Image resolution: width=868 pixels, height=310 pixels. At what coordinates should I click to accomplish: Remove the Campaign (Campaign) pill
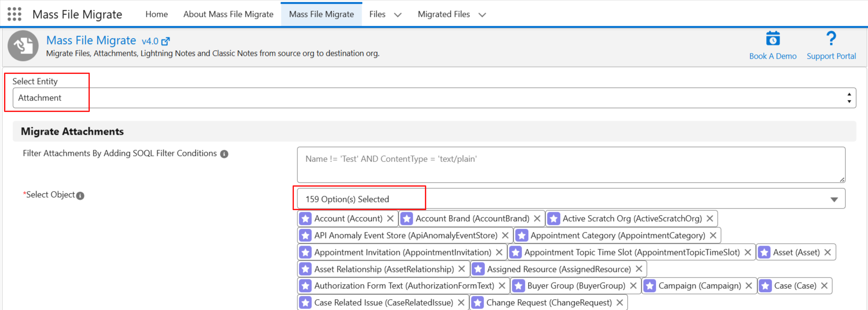(x=749, y=286)
